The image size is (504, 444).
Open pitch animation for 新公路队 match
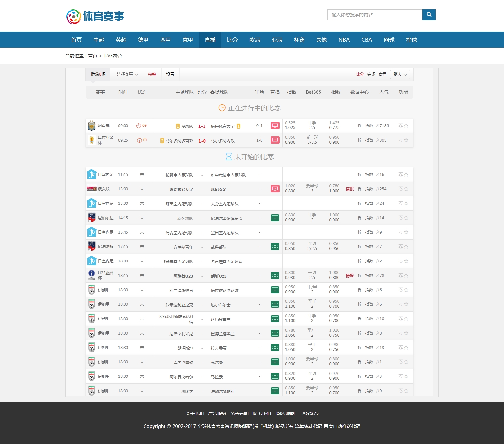click(x=275, y=218)
